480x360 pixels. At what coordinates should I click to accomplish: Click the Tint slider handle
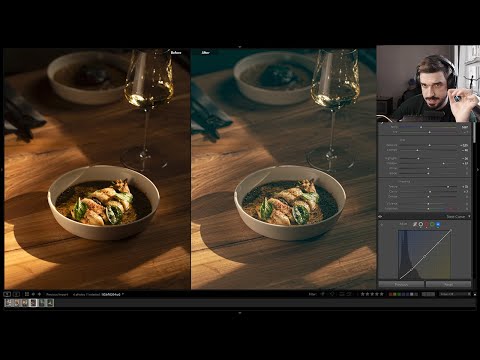click(x=429, y=132)
